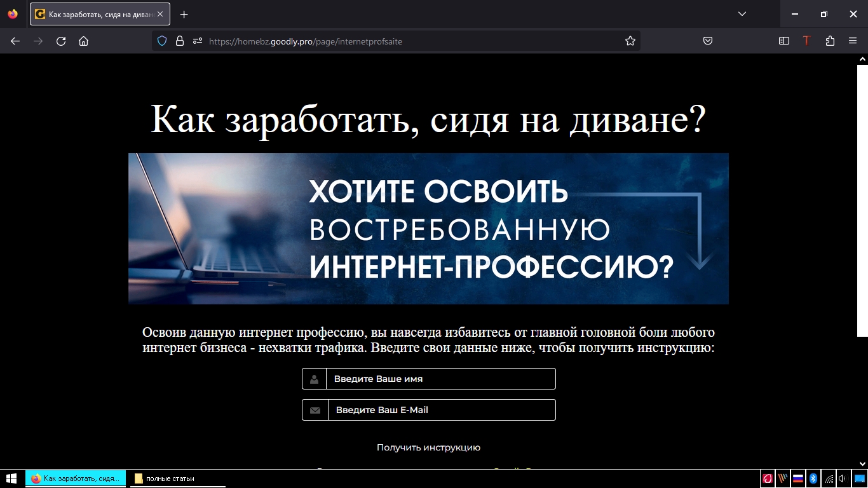Viewport: 868px width, 488px height.
Task: Go back to the previous page
Action: pyautogui.click(x=15, y=41)
